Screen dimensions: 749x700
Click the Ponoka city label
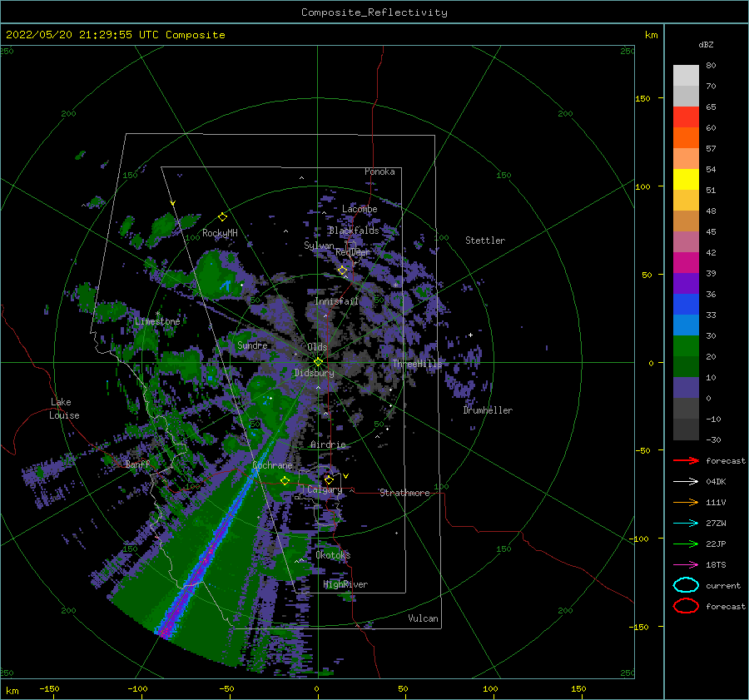point(379,171)
